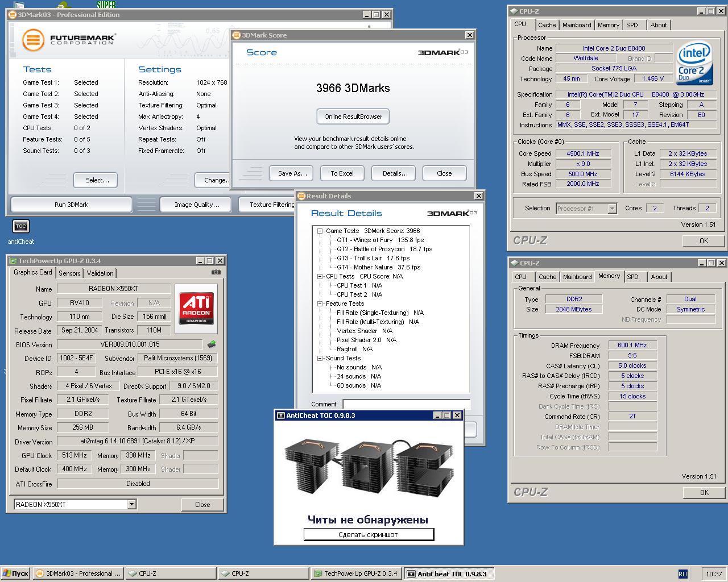Select GT3 - Troll's Lair result row
728x582 pixels.
(x=373, y=258)
